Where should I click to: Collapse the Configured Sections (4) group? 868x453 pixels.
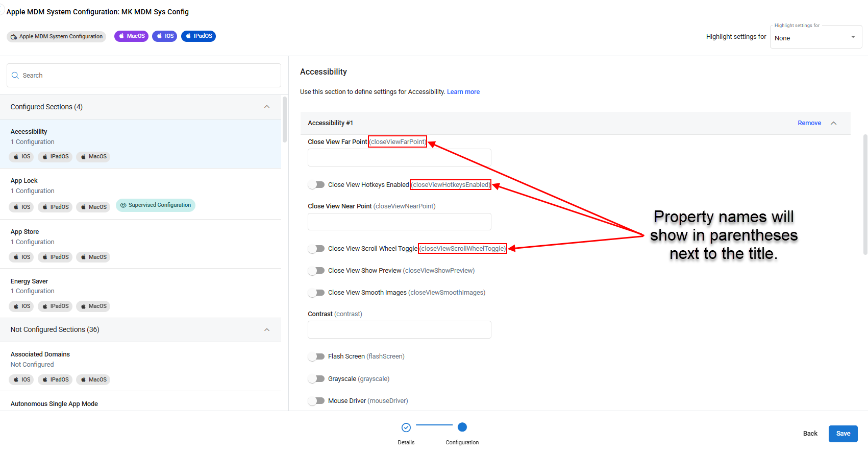pyautogui.click(x=267, y=107)
